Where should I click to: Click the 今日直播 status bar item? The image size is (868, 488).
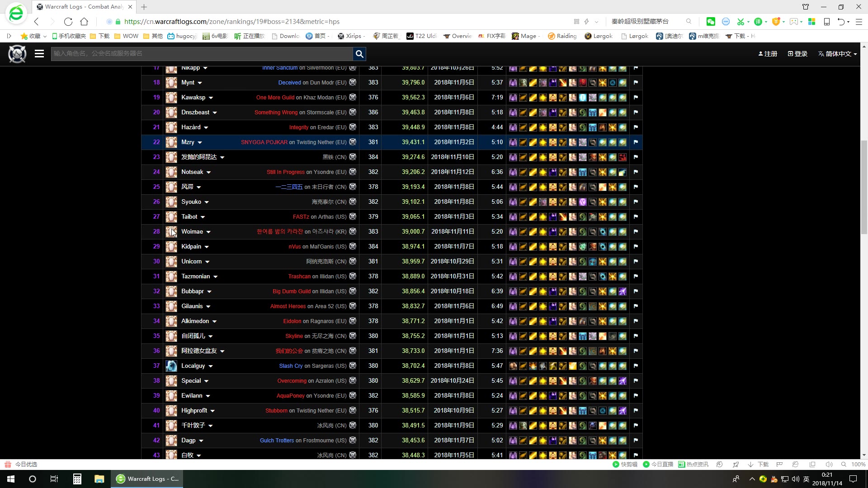coord(658,465)
